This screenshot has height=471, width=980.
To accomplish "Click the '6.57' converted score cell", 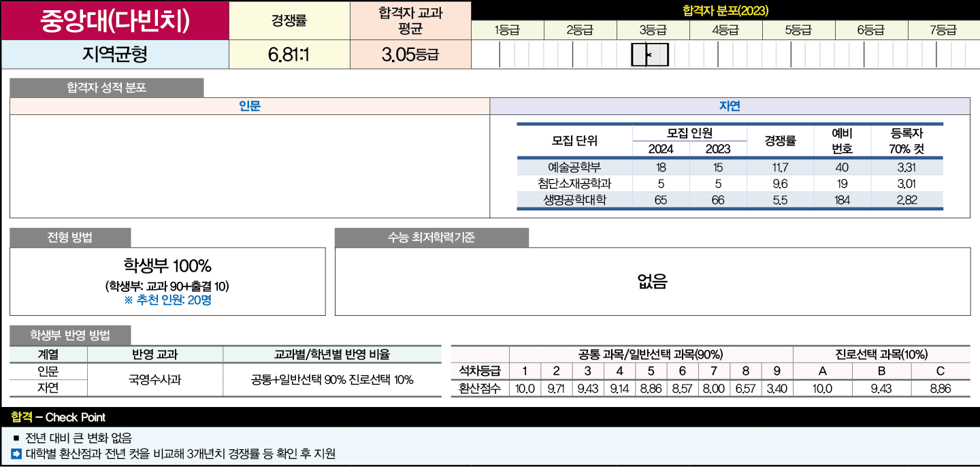I will [x=745, y=389].
